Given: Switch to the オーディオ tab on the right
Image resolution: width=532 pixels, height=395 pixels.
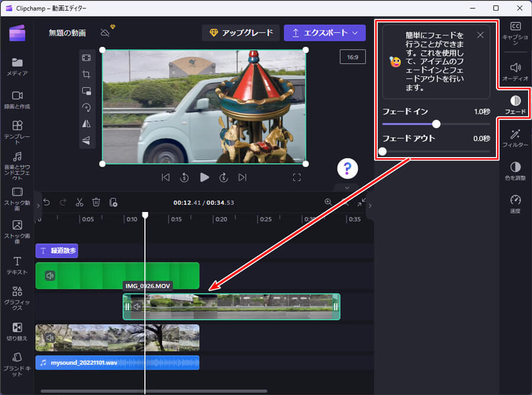Looking at the screenshot, I should tap(515, 72).
